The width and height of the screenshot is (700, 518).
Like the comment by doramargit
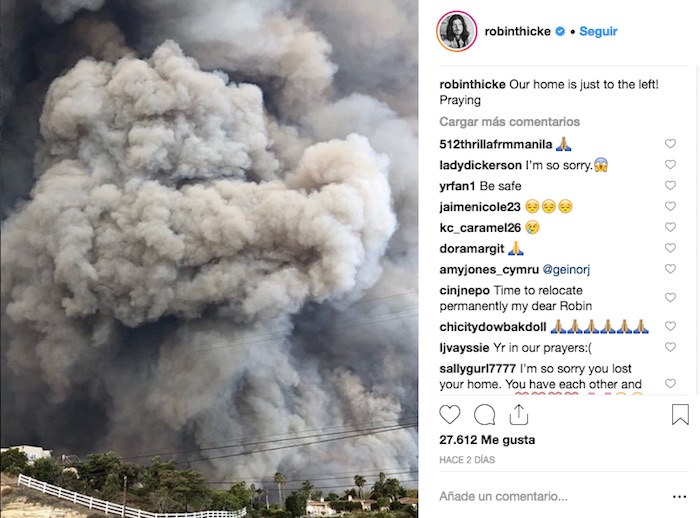click(670, 248)
